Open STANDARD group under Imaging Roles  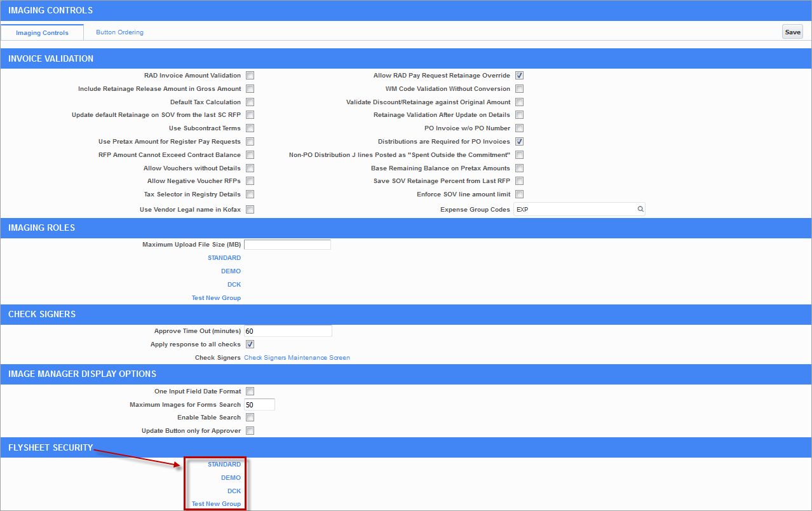224,258
